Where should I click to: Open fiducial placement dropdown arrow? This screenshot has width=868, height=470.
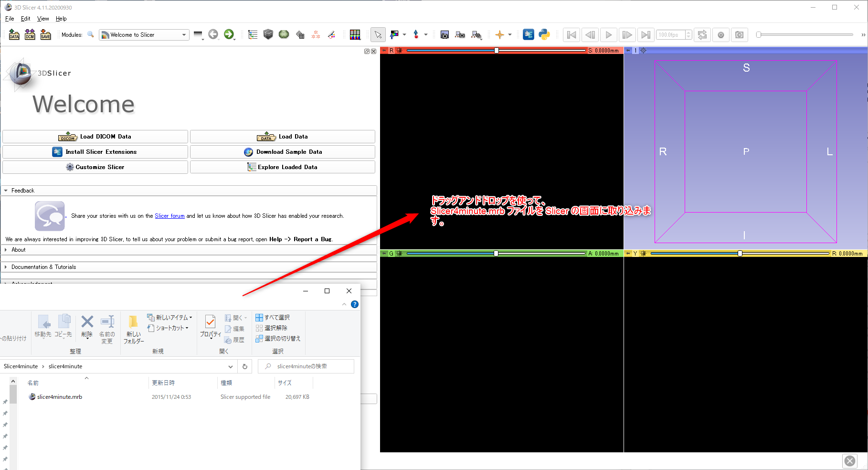click(x=426, y=34)
